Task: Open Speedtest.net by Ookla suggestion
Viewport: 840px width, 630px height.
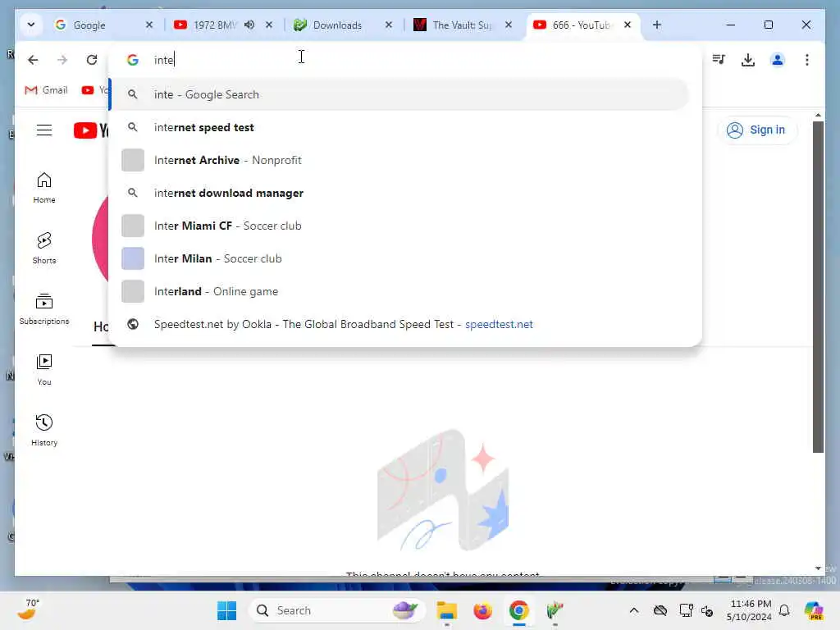Action: [x=399, y=324]
